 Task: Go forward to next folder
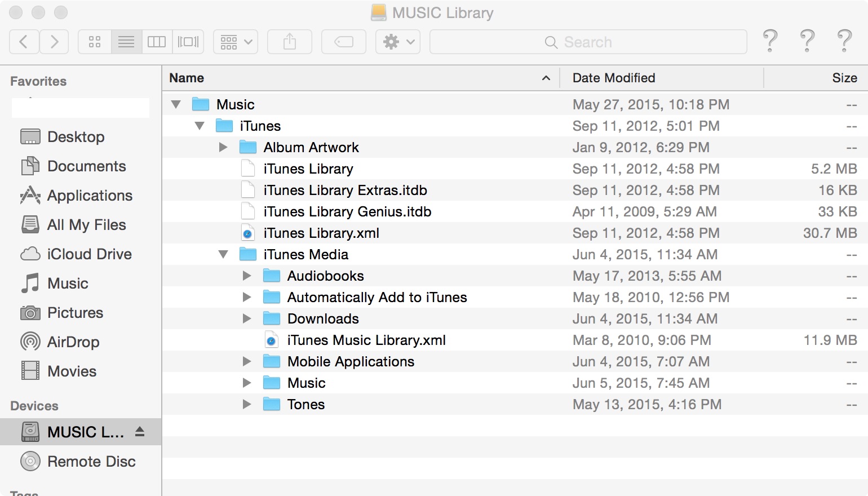coord(54,42)
